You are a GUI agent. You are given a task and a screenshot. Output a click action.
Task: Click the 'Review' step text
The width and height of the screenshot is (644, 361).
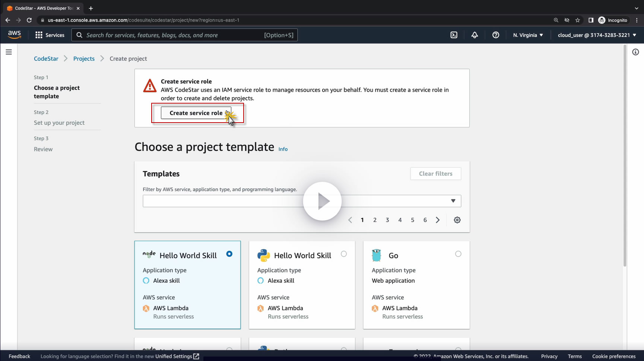coord(43,149)
